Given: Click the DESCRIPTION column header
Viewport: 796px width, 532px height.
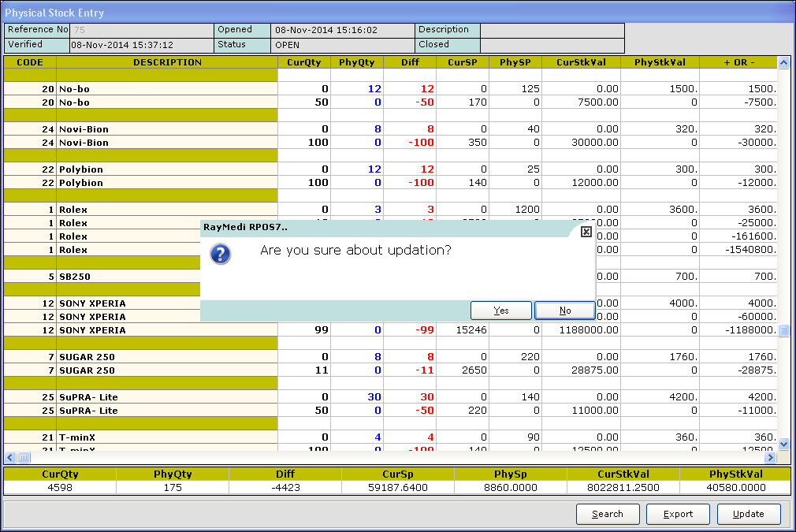Looking at the screenshot, I should point(167,62).
